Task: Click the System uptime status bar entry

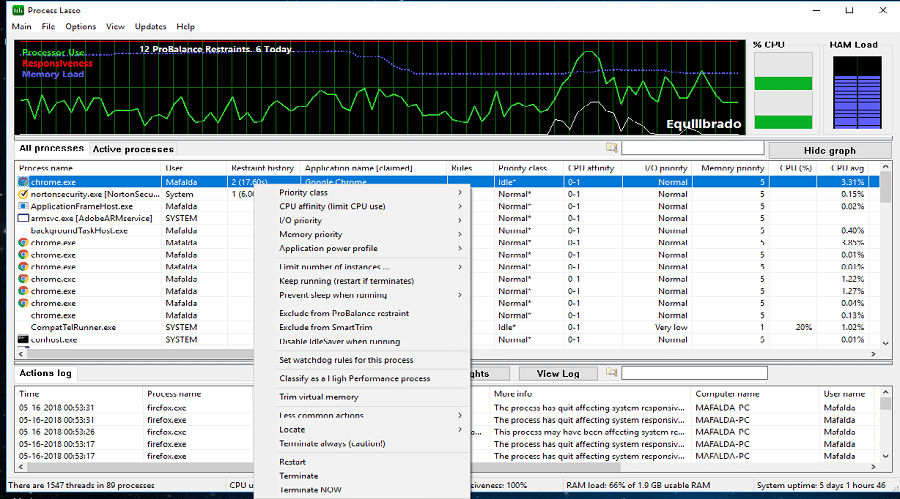Action: [821, 485]
